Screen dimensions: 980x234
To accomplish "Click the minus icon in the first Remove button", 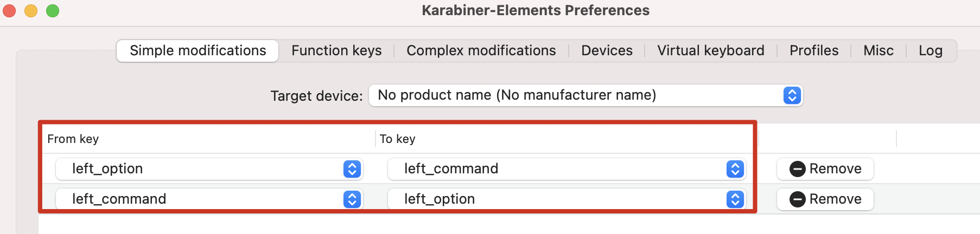I will [x=797, y=169].
